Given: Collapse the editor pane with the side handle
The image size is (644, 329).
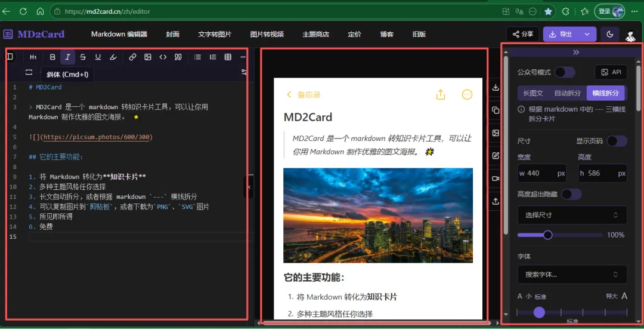Looking at the screenshot, I should coord(249,187).
